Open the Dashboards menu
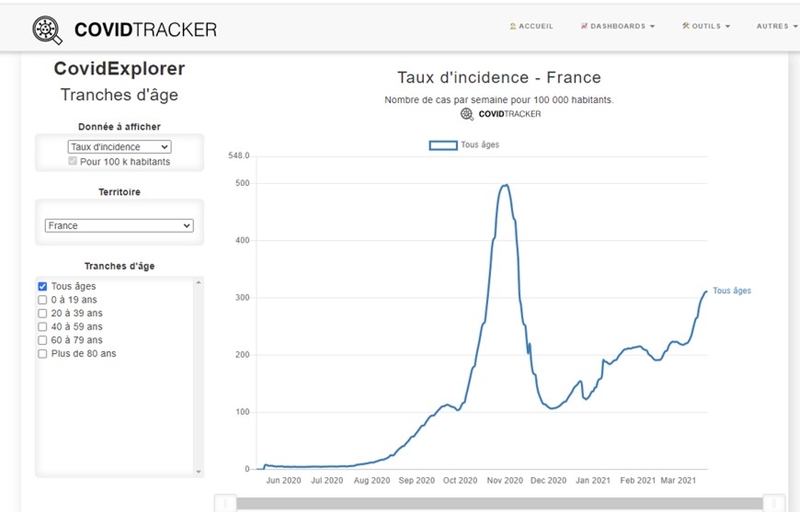 [617, 26]
